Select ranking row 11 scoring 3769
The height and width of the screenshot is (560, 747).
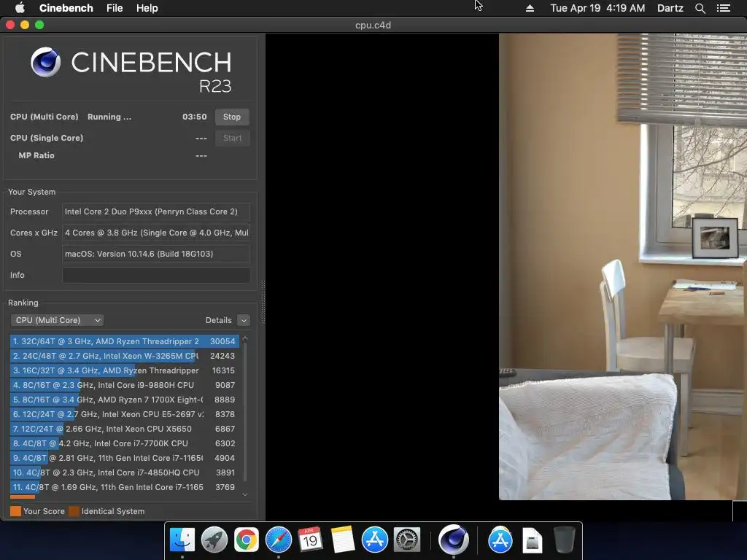pos(124,487)
